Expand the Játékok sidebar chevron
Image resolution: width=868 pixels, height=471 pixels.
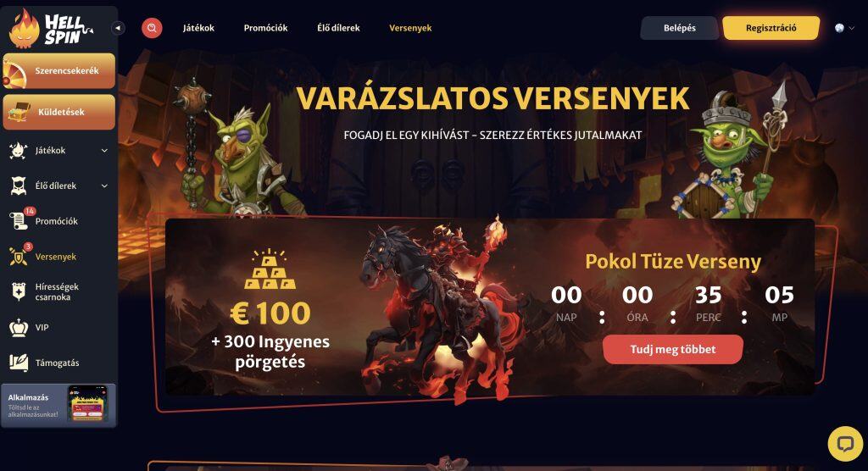104,151
